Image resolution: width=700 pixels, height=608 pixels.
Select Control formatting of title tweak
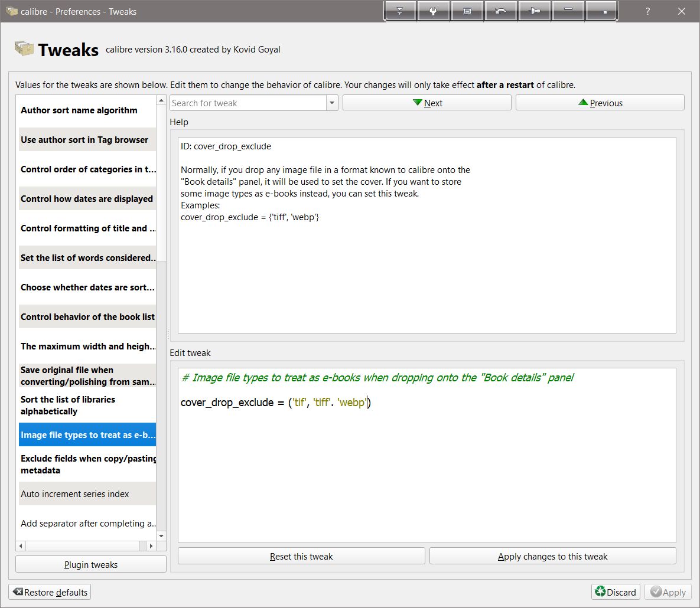point(87,228)
